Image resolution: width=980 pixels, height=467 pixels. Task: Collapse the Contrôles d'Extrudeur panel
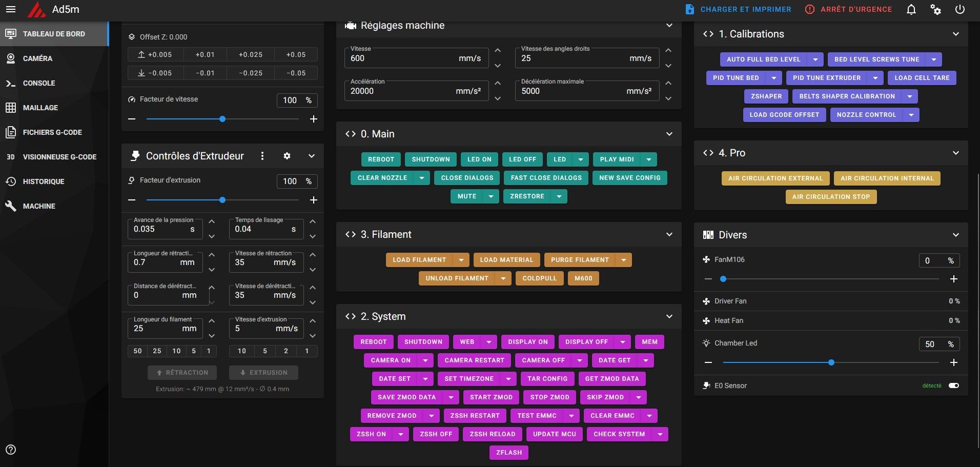[x=312, y=156]
